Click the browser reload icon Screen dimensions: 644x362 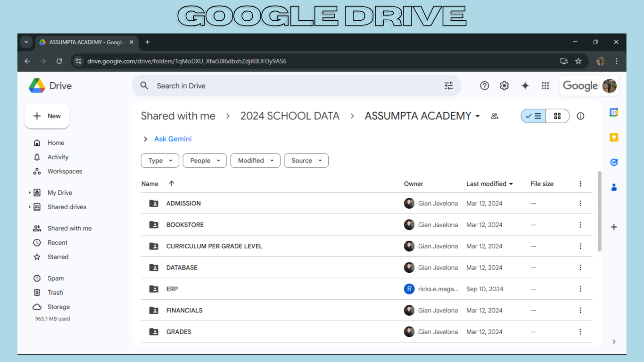point(59,61)
